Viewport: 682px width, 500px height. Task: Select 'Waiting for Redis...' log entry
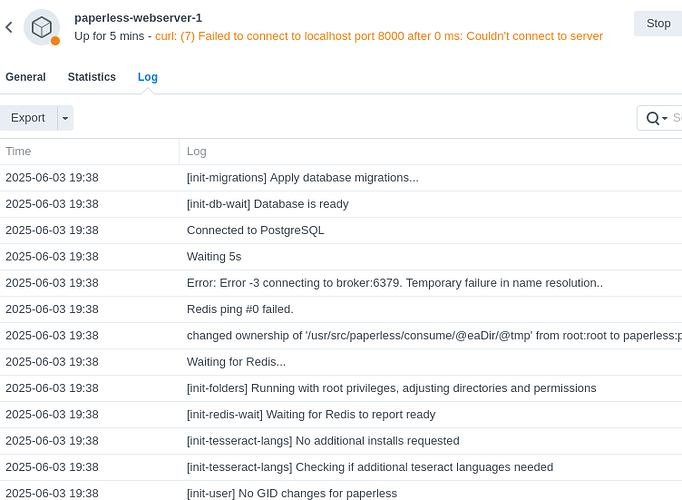point(341,362)
